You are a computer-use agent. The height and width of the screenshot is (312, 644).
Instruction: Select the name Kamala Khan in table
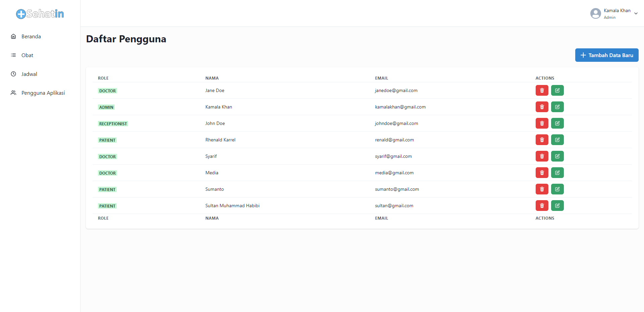click(219, 107)
